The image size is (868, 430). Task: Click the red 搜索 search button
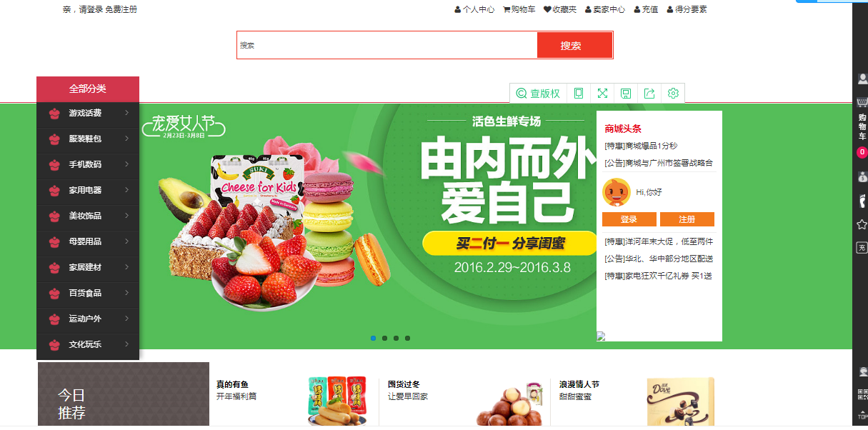[574, 45]
